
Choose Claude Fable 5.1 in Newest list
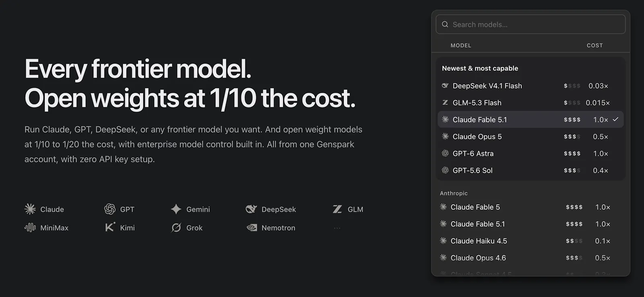(x=530, y=119)
